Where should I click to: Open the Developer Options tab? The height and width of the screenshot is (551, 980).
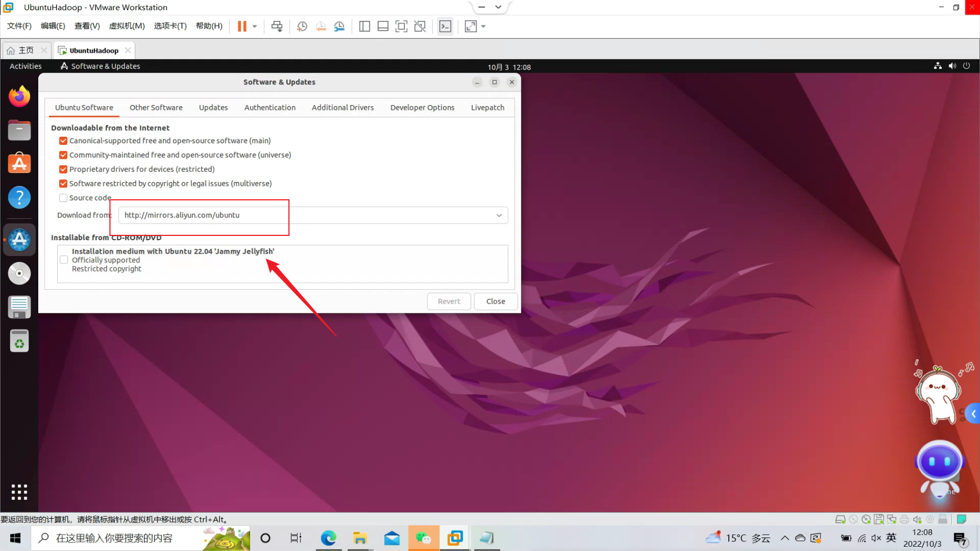pos(422,108)
